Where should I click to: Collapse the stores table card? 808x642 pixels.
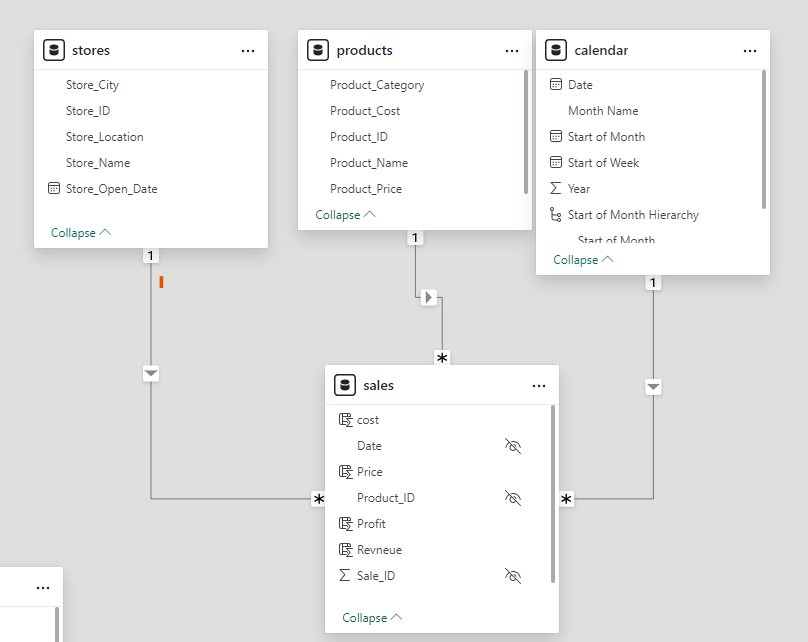point(81,233)
